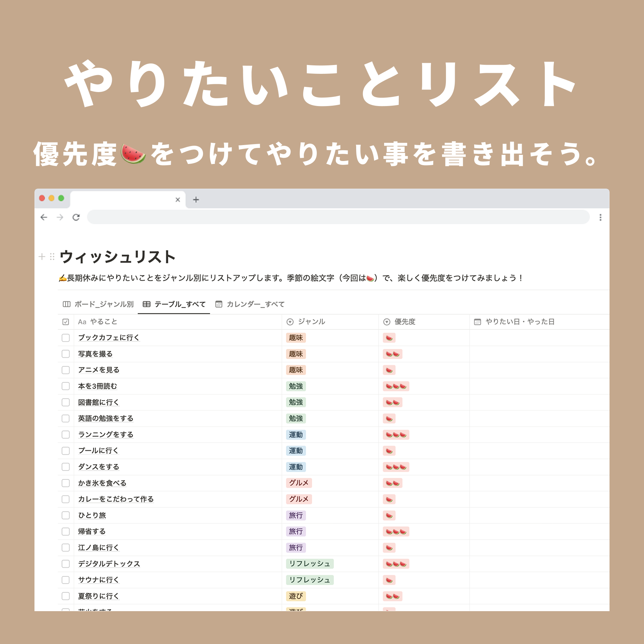Switch to カレンダー_すべて view tab
Screen dimensions: 644x644
250,304
